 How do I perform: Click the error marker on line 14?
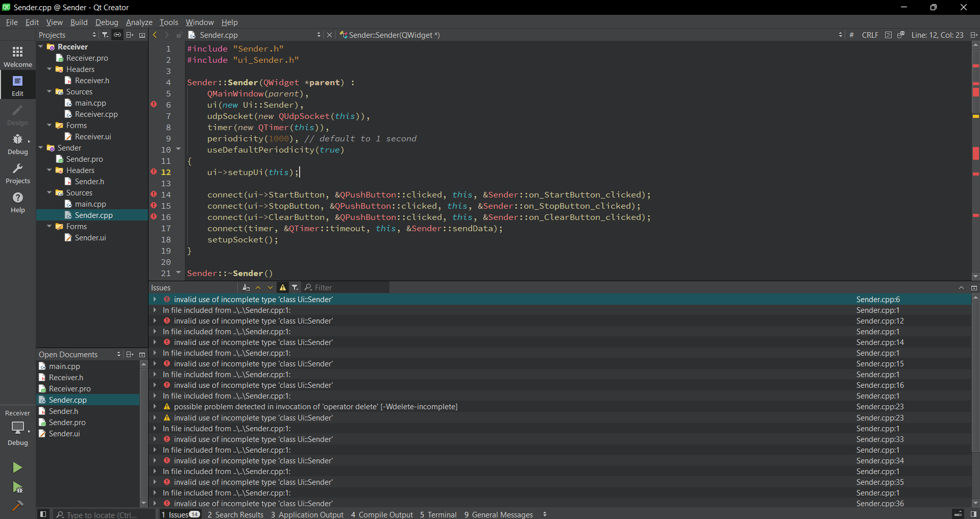(154, 194)
